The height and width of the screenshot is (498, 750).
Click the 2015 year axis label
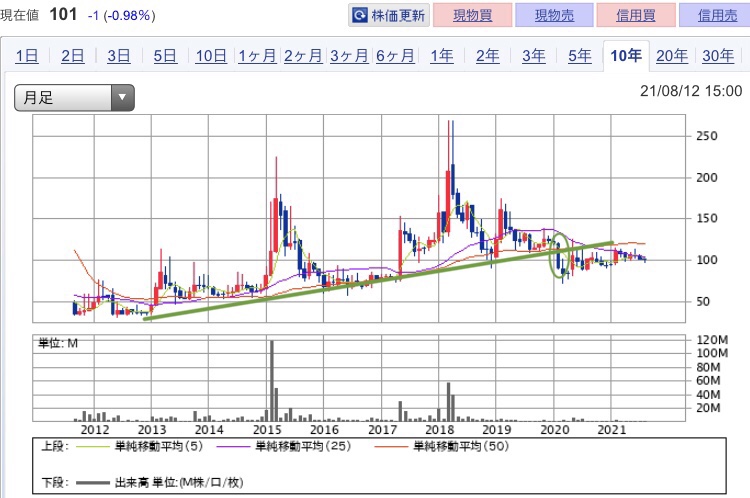tap(267, 430)
